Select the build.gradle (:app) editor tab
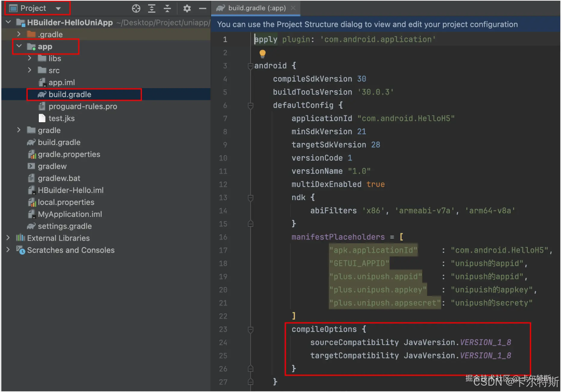 257,8
